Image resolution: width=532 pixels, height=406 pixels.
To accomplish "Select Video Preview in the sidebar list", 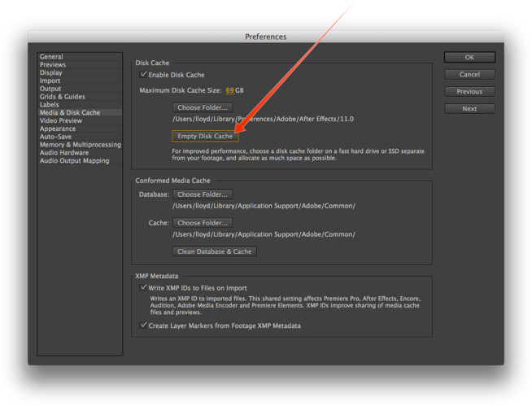I will coord(61,120).
